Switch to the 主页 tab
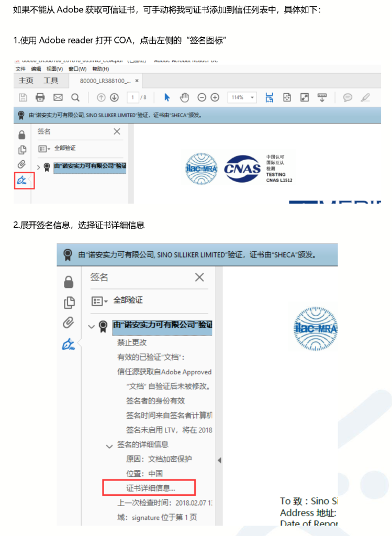Screen dimensions: 392x536 [26, 81]
